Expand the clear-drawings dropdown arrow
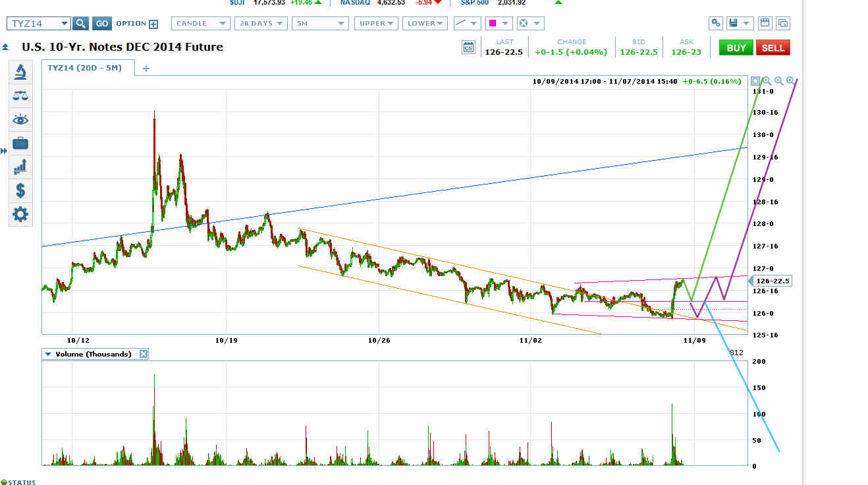The image size is (868, 485). [537, 24]
